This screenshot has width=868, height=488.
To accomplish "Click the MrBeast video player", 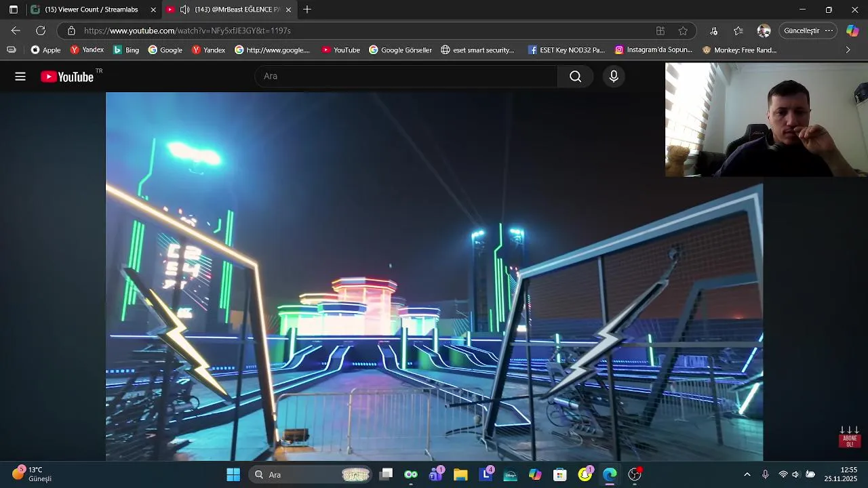I will pos(434,277).
